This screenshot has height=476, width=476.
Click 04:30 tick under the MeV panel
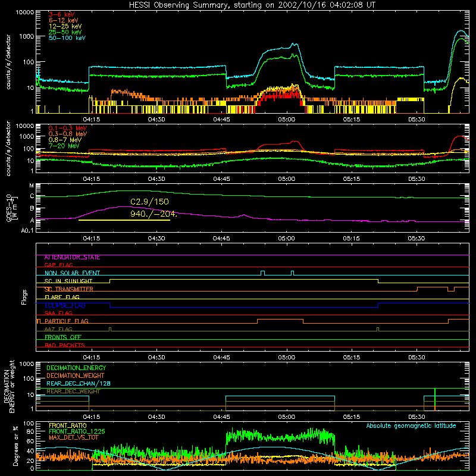[156, 179]
